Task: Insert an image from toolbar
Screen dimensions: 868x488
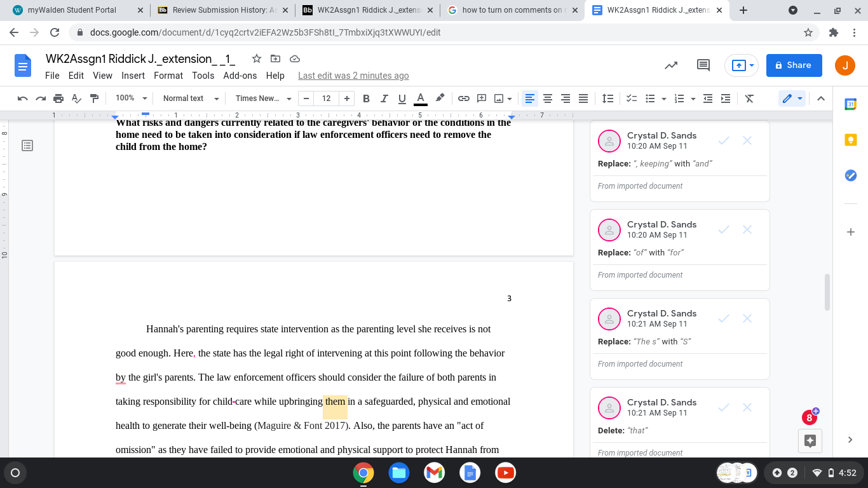Action: click(499, 98)
